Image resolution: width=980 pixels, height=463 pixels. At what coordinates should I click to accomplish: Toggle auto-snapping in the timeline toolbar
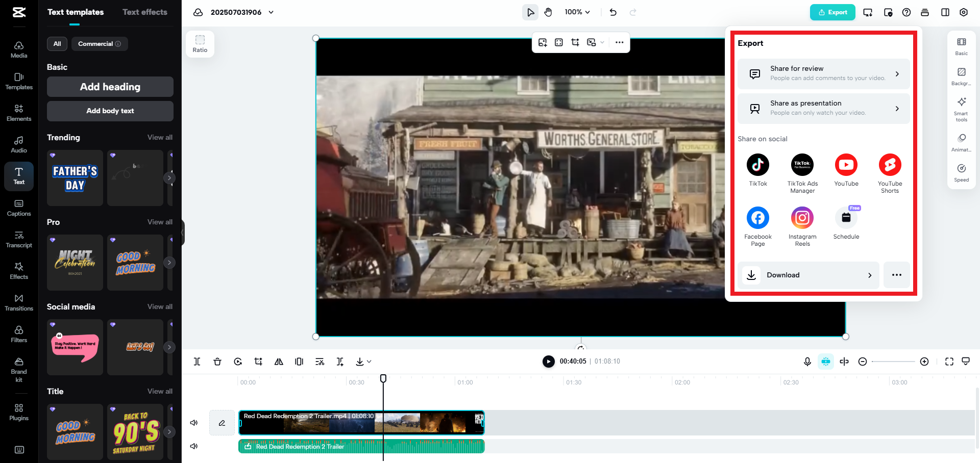click(826, 362)
